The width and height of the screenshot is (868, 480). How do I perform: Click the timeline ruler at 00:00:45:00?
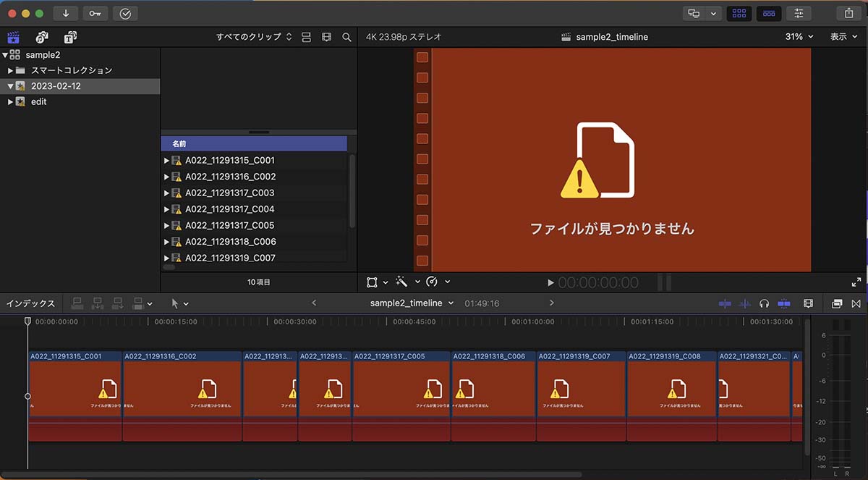click(x=416, y=321)
